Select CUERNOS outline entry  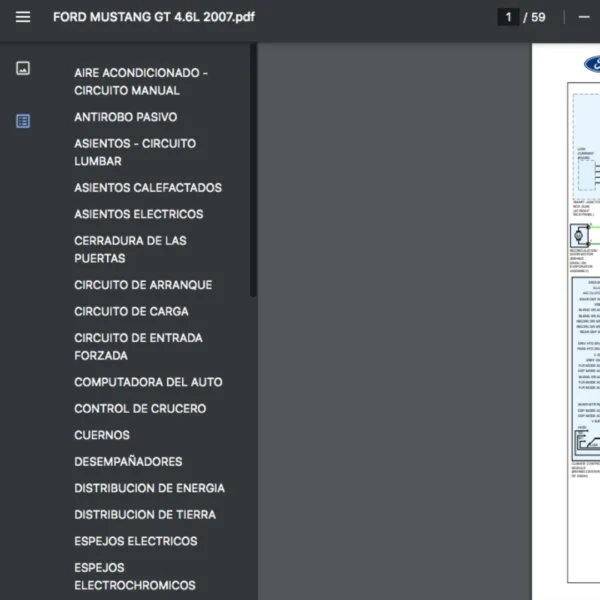point(102,435)
